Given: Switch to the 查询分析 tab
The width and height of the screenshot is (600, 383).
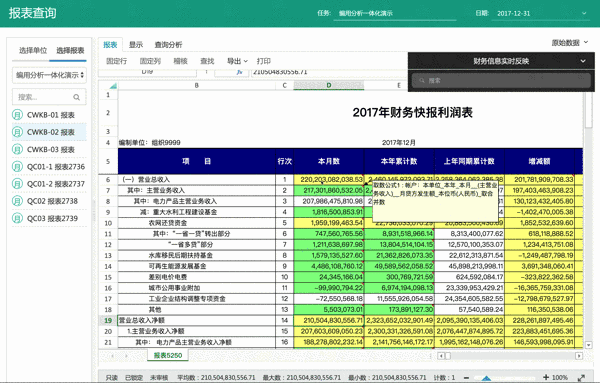Looking at the screenshot, I should point(168,45).
